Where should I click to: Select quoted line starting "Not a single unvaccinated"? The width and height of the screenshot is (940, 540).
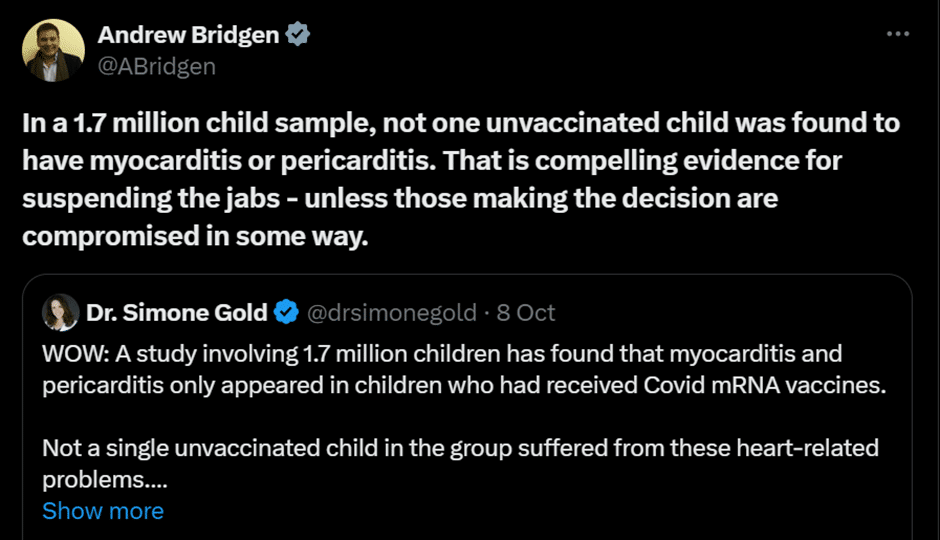pos(460,448)
